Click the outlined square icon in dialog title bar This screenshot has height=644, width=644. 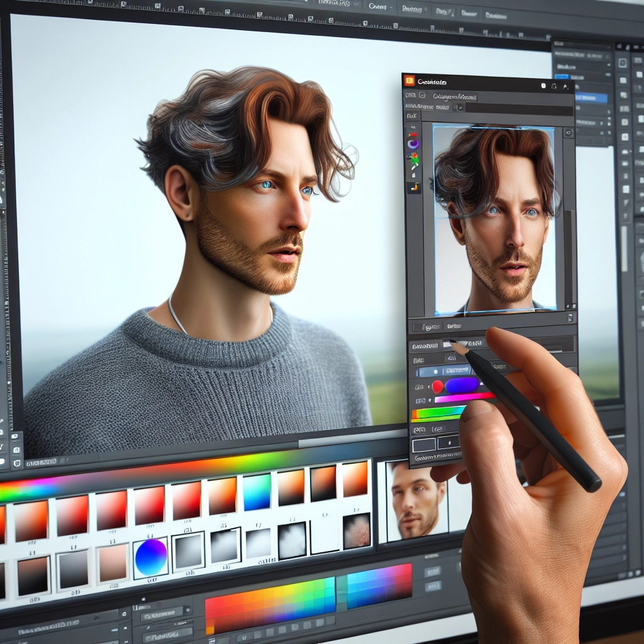pyautogui.click(x=553, y=86)
